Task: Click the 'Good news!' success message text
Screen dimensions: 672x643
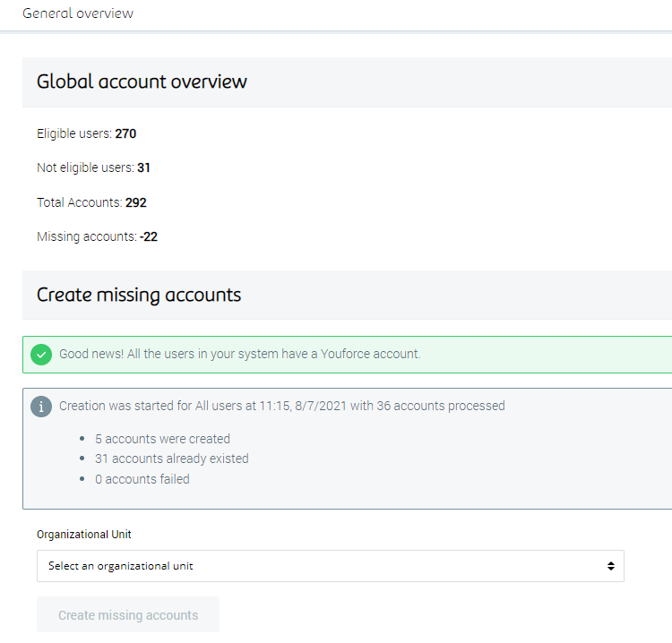Action: tap(239, 355)
